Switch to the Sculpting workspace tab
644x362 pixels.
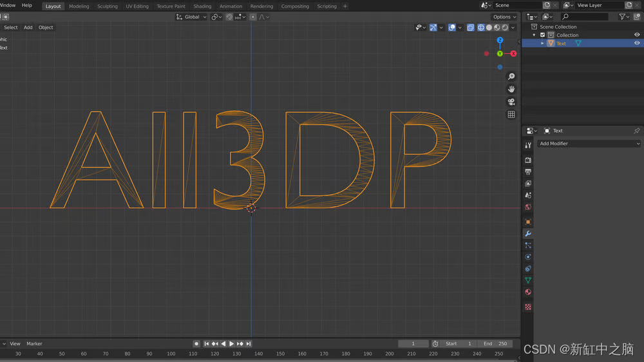[x=107, y=6]
